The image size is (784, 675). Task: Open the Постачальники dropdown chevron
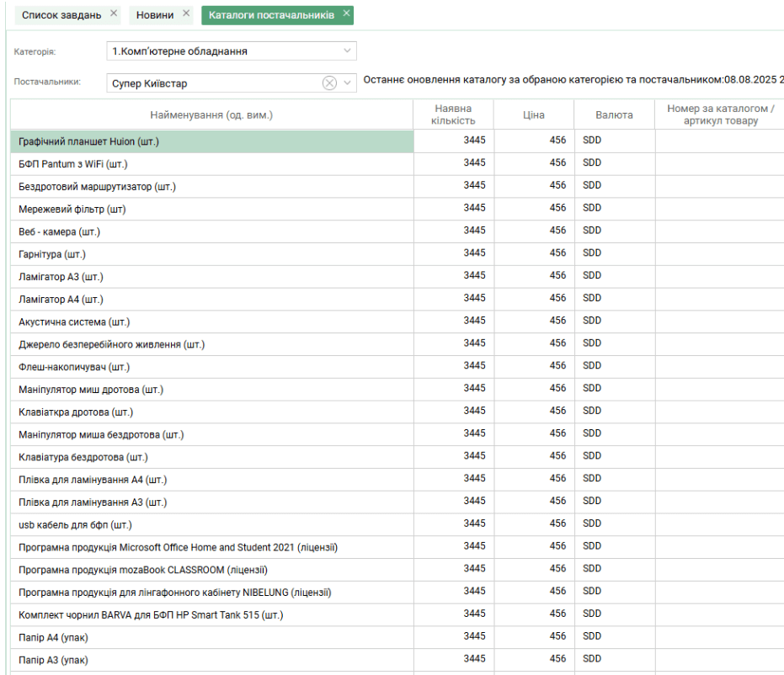pyautogui.click(x=348, y=82)
